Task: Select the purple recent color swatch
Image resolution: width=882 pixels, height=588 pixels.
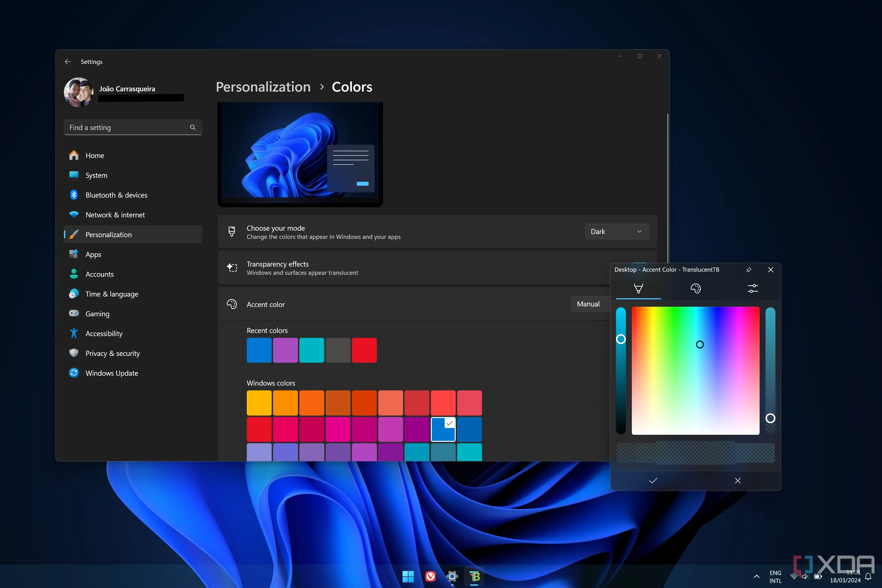Action: click(285, 350)
